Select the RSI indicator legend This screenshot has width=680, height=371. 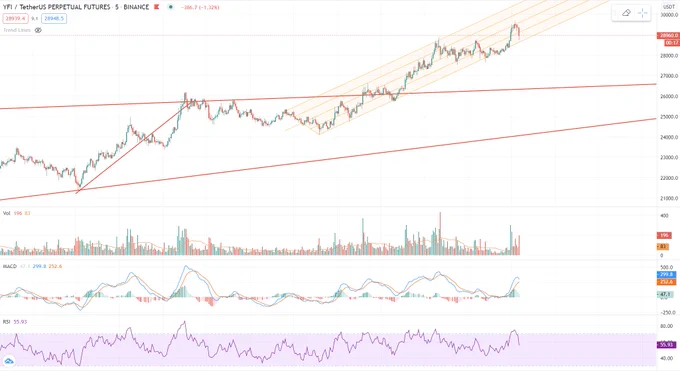tap(7, 322)
